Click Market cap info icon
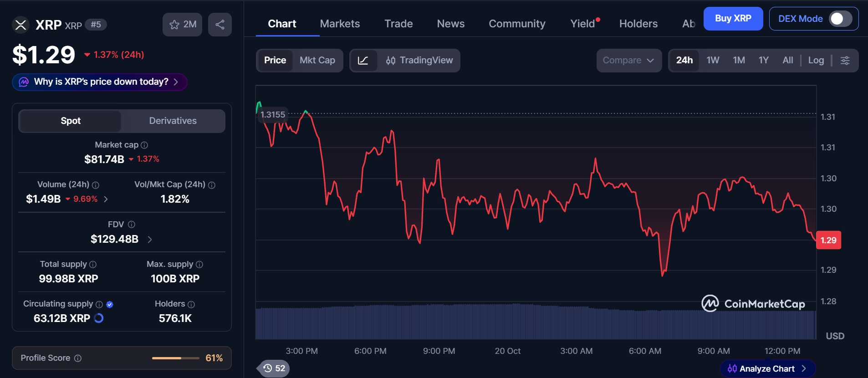The height and width of the screenshot is (378, 868). pos(144,145)
